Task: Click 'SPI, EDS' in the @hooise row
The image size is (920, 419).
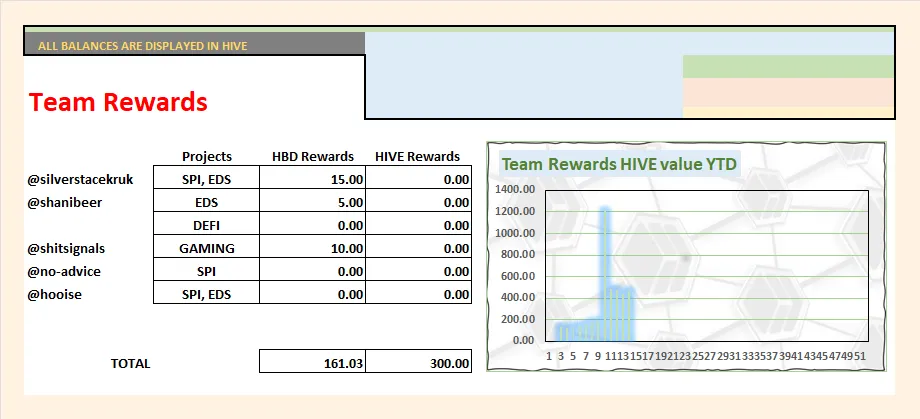Action: point(207,292)
